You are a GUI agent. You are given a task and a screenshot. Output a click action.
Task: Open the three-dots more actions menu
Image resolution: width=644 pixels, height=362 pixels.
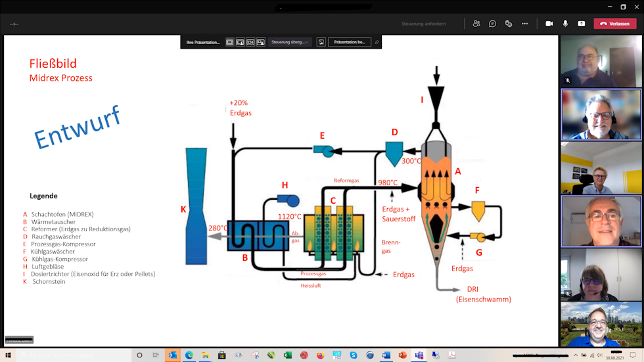(525, 24)
